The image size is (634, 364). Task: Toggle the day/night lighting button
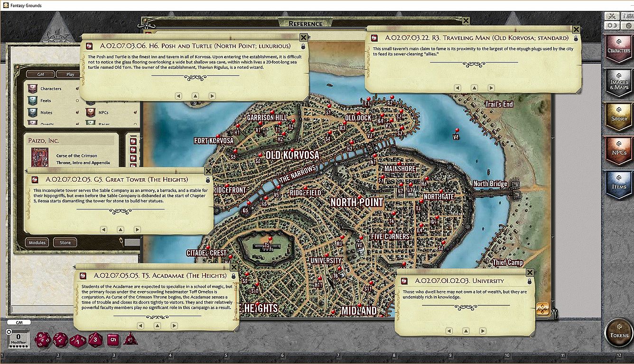pyautogui.click(x=611, y=25)
